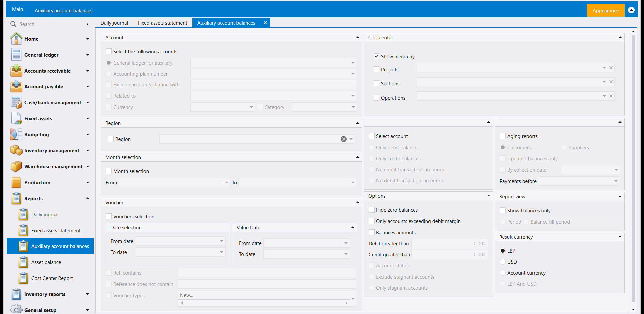The width and height of the screenshot is (644, 314).
Task: Open Asset balance report in sidebar
Action: tap(46, 262)
